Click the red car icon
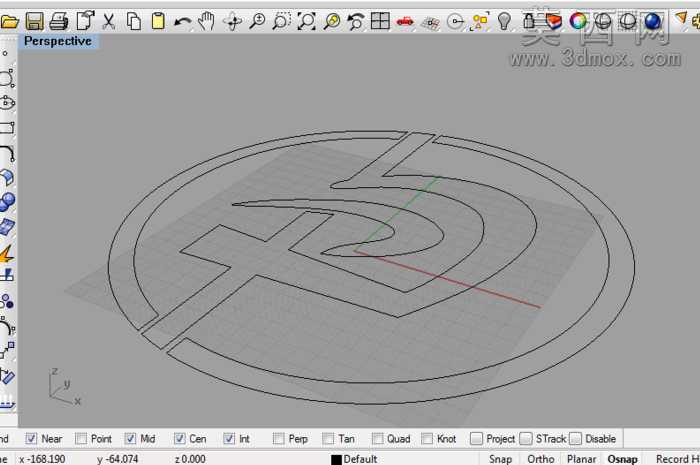This screenshot has width=700, height=465. (x=405, y=21)
